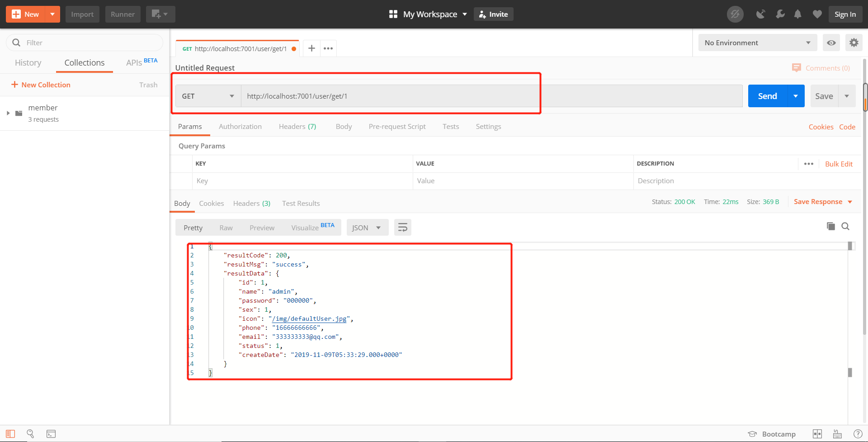Send the request to localhost
This screenshot has width=868, height=442.
(x=768, y=96)
